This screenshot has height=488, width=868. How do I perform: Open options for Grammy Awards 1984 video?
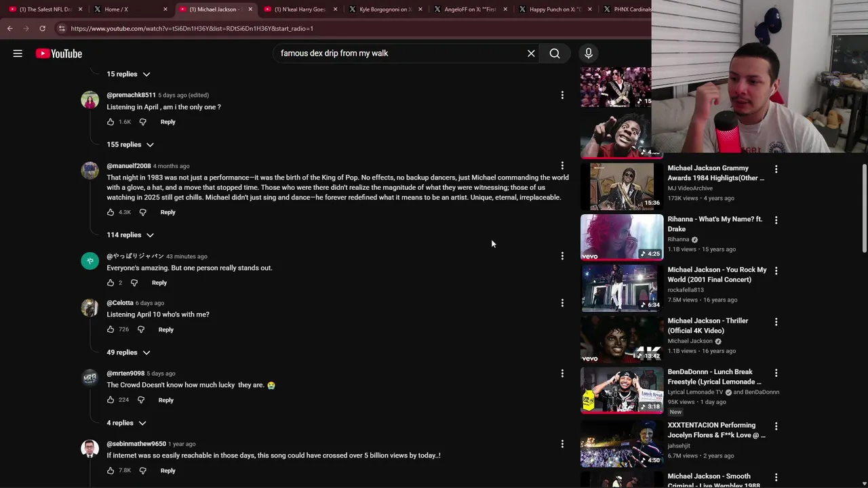point(776,169)
